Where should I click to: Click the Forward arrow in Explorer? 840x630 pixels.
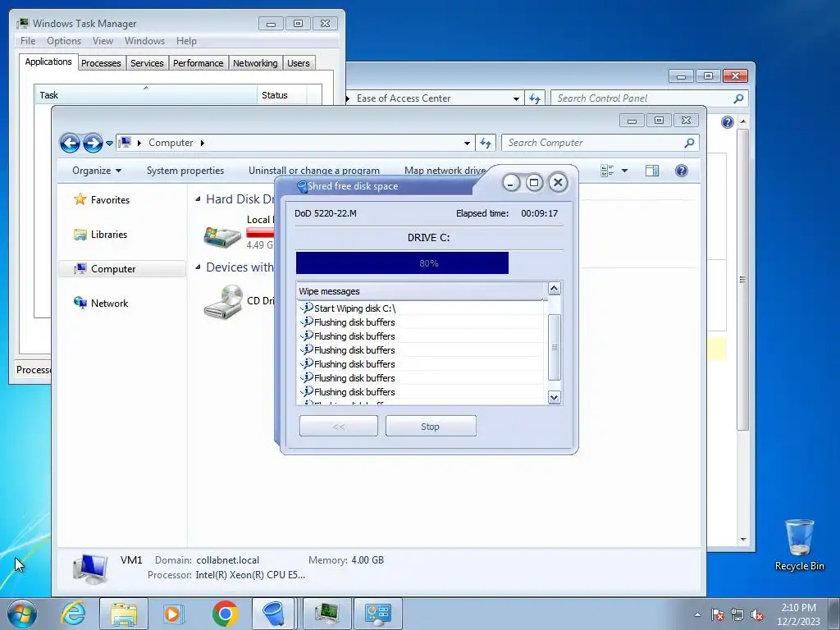pos(93,143)
